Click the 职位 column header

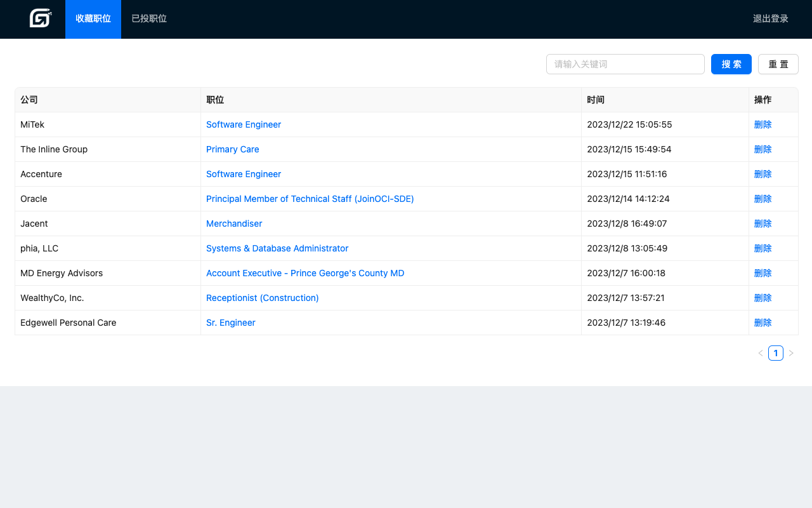coord(391,100)
